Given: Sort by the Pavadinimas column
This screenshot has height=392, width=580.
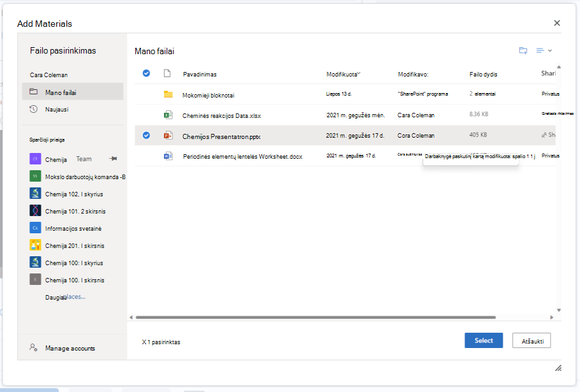Looking at the screenshot, I should coord(200,75).
